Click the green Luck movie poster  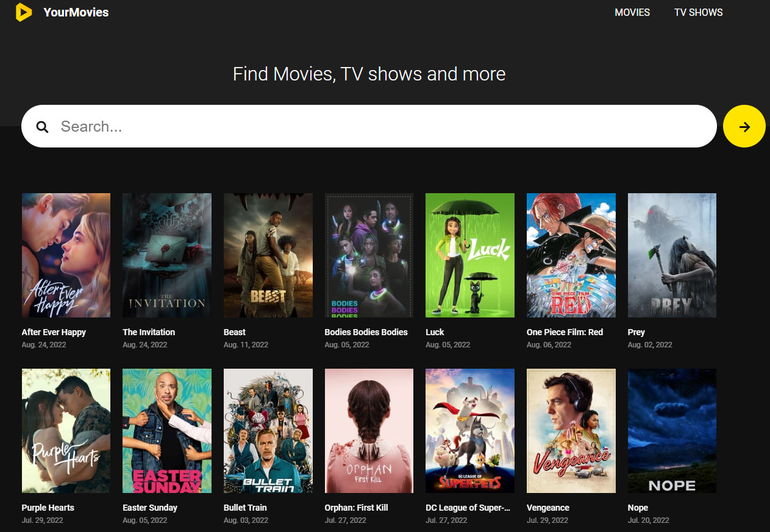pyautogui.click(x=470, y=255)
